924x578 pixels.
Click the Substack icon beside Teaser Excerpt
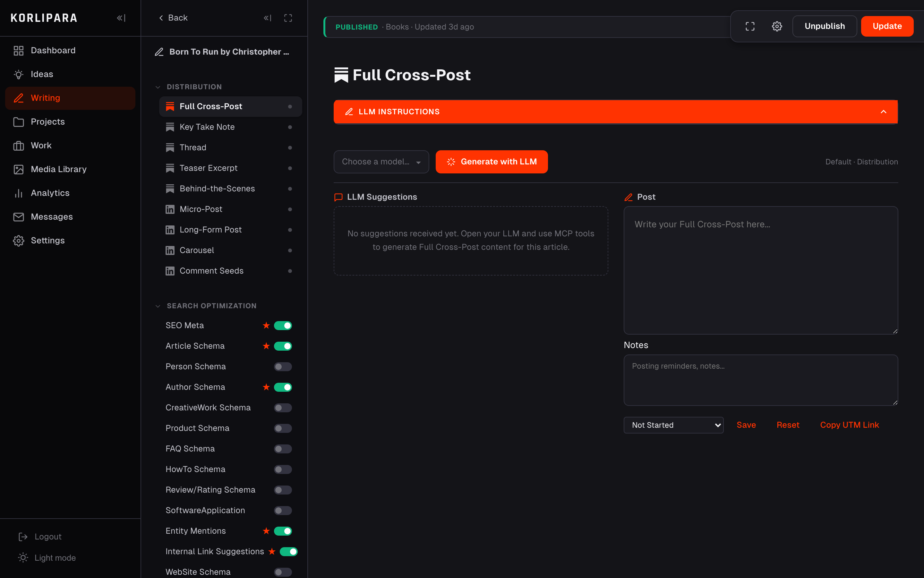click(170, 168)
